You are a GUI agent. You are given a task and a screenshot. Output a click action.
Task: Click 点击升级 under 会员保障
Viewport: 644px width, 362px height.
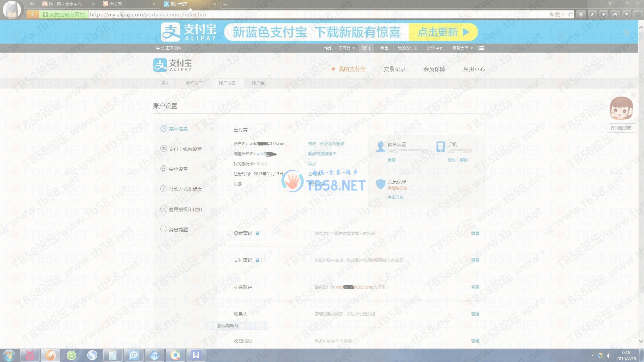point(395,197)
